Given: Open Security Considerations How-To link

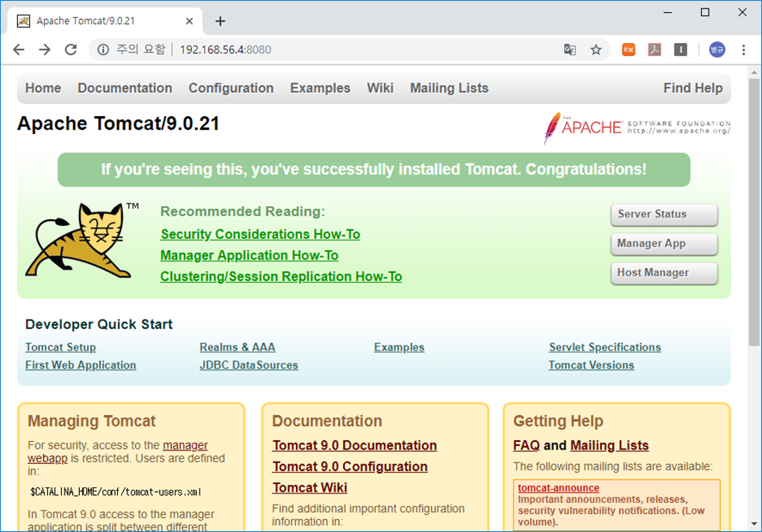Looking at the screenshot, I should click(261, 234).
